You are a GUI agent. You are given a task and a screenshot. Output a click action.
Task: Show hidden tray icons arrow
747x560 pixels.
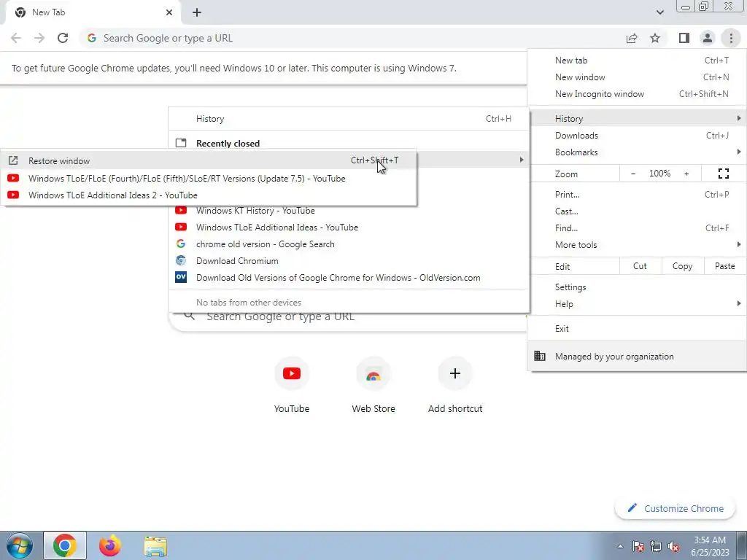coord(620,546)
